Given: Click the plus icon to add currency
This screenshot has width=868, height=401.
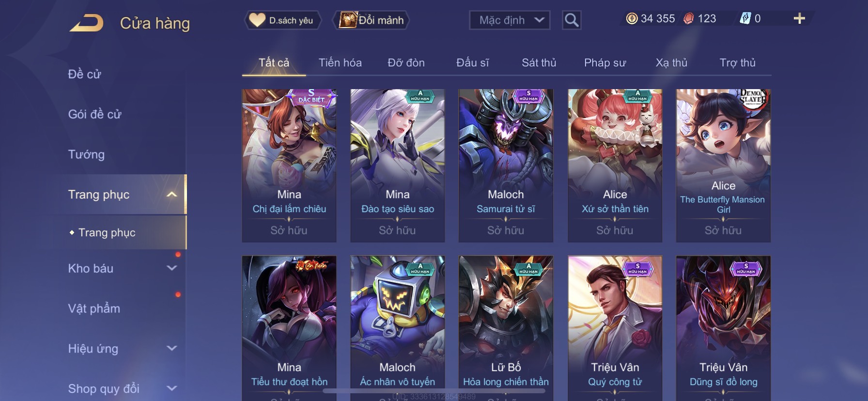Looking at the screenshot, I should [799, 18].
